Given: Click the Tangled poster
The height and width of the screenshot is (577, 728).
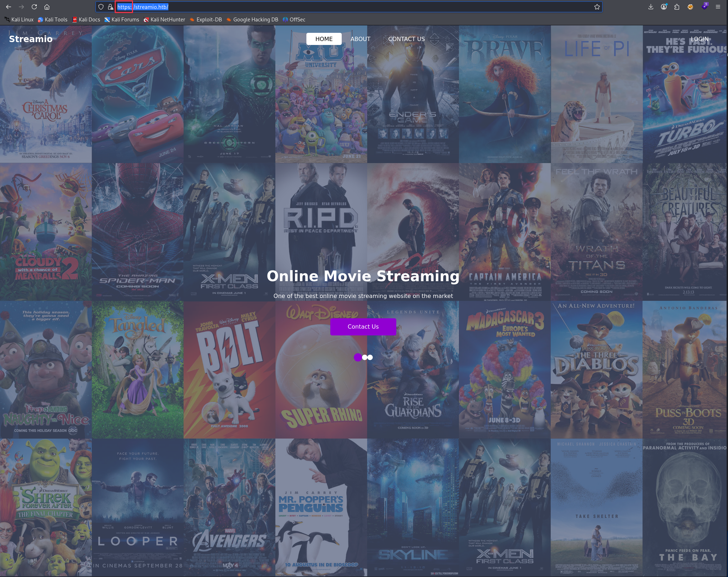Looking at the screenshot, I should (138, 370).
